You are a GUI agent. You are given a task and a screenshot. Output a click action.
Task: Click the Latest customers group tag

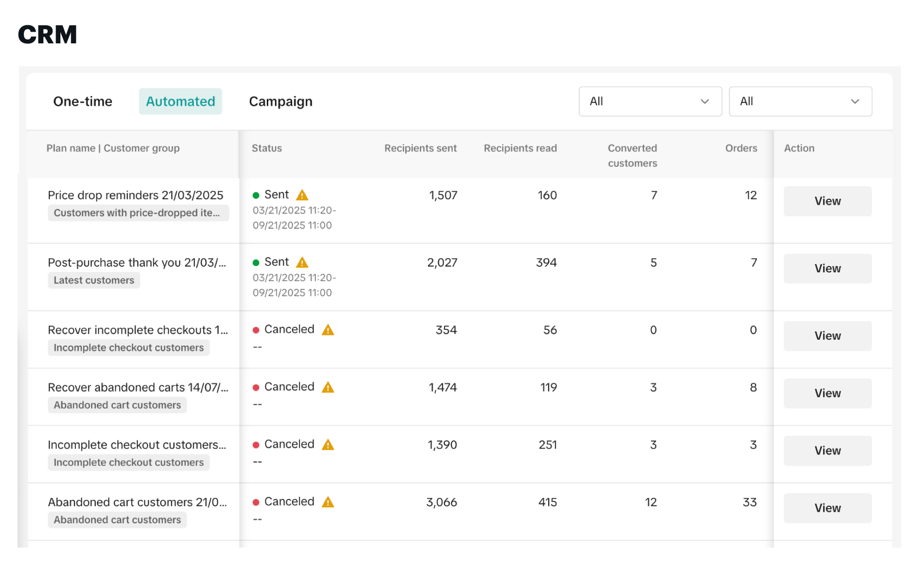(x=93, y=280)
